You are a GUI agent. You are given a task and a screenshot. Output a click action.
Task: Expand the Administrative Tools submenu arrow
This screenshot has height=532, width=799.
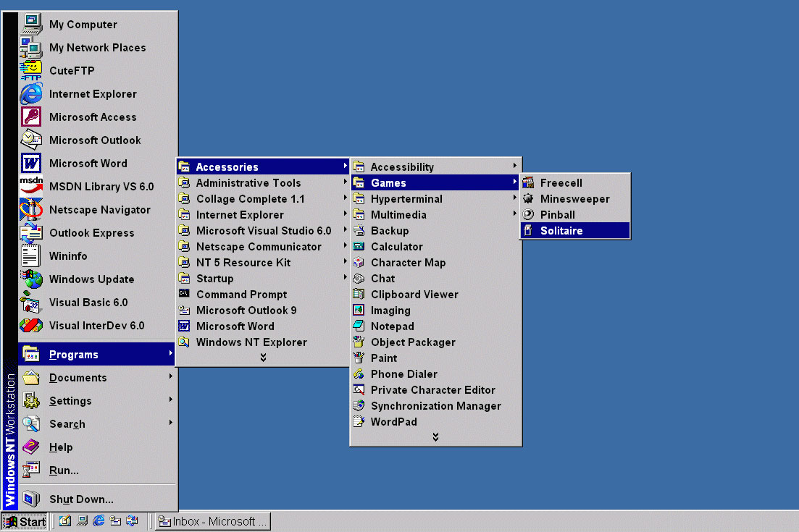pyautogui.click(x=345, y=182)
